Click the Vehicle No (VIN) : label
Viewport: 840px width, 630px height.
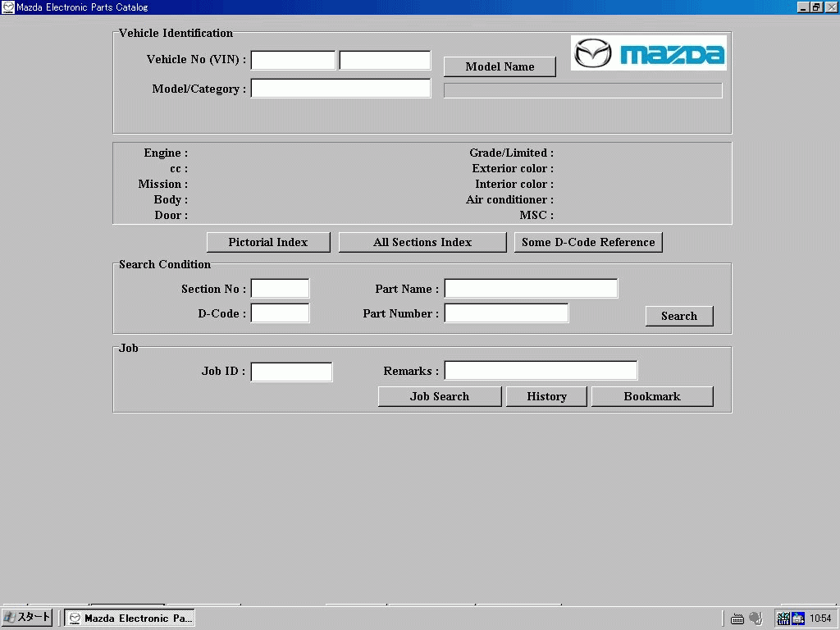(x=197, y=59)
